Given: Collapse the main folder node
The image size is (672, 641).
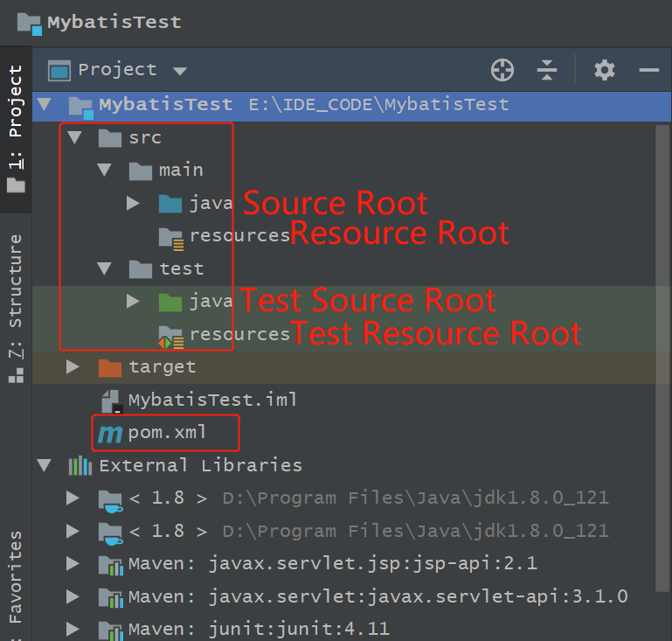Looking at the screenshot, I should click(x=104, y=171).
